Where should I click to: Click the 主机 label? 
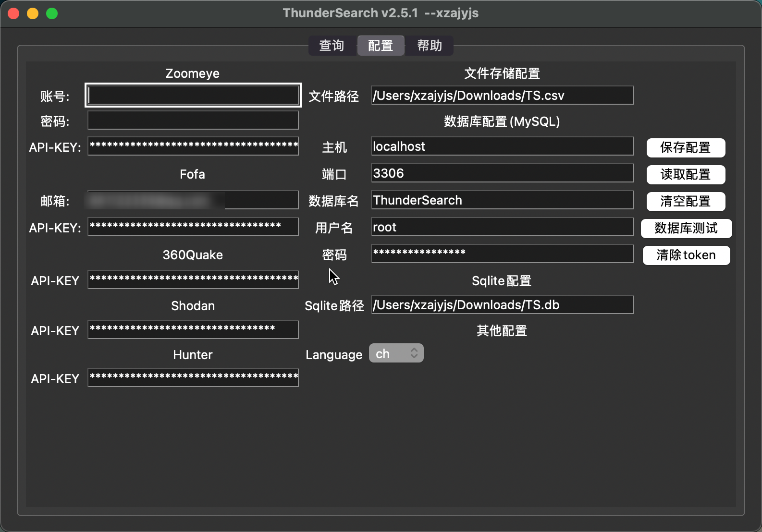[x=334, y=147]
